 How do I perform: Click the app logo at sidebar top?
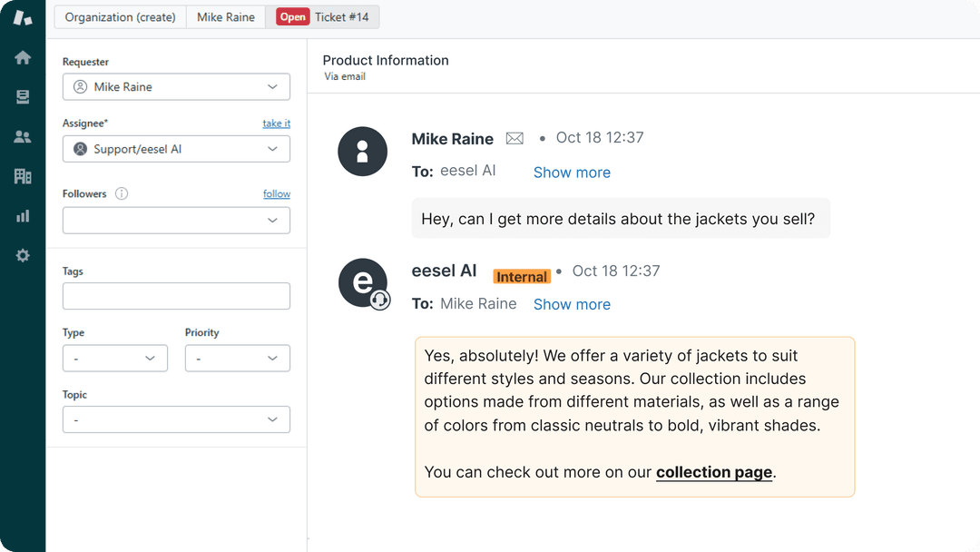[x=22, y=16]
